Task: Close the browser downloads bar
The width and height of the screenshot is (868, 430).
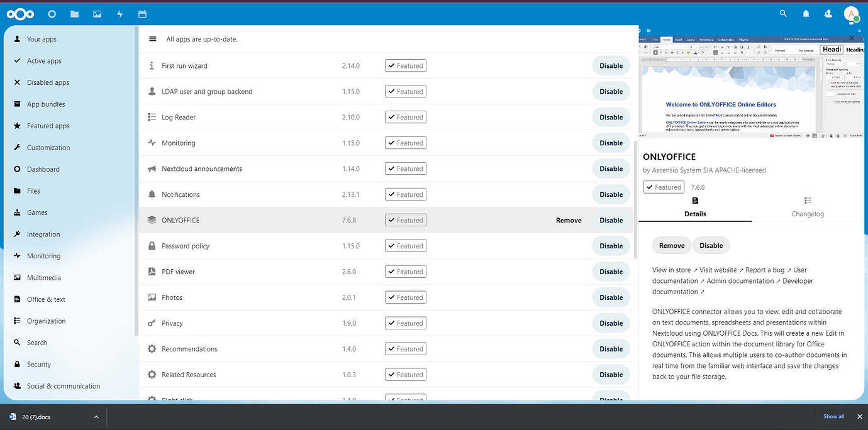Action: click(860, 417)
